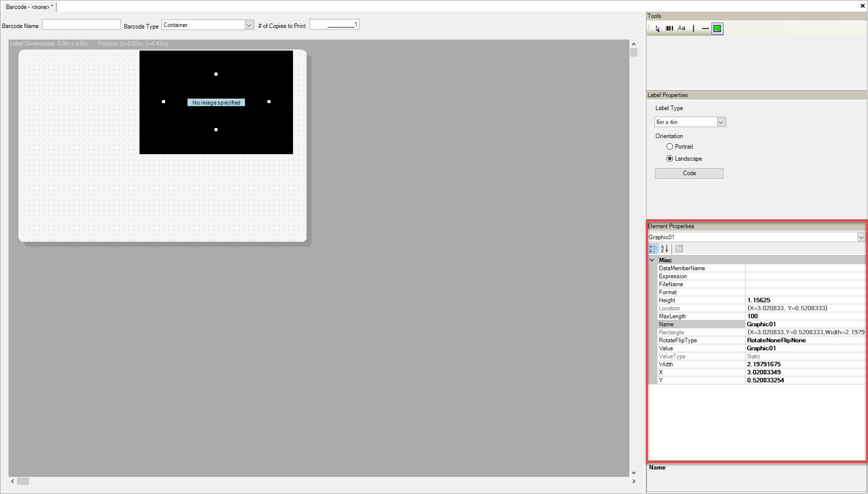Viewport: 868px width, 494px height.
Task: Click the horizontal scrollbar thumb
Action: [23, 481]
